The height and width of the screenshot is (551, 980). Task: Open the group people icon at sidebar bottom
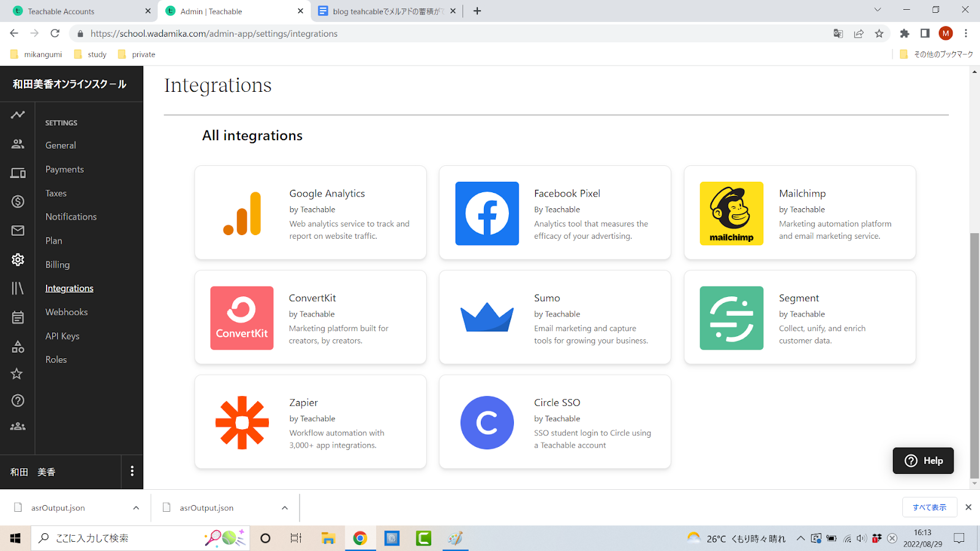18,427
